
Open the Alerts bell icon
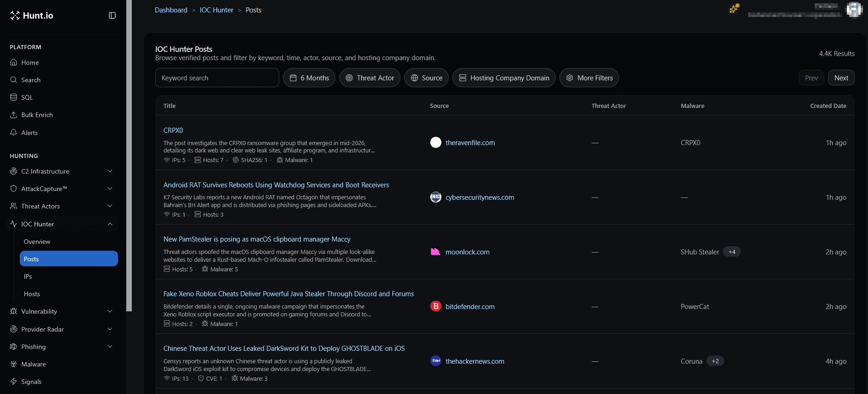[14, 133]
